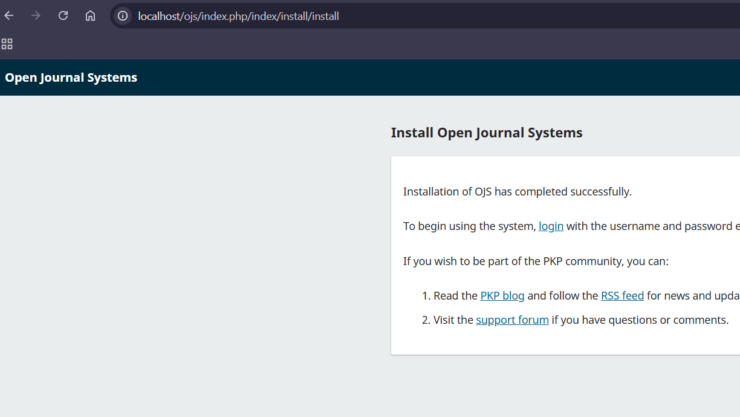Open the RSS feed link
740x417 pixels.
tap(622, 296)
